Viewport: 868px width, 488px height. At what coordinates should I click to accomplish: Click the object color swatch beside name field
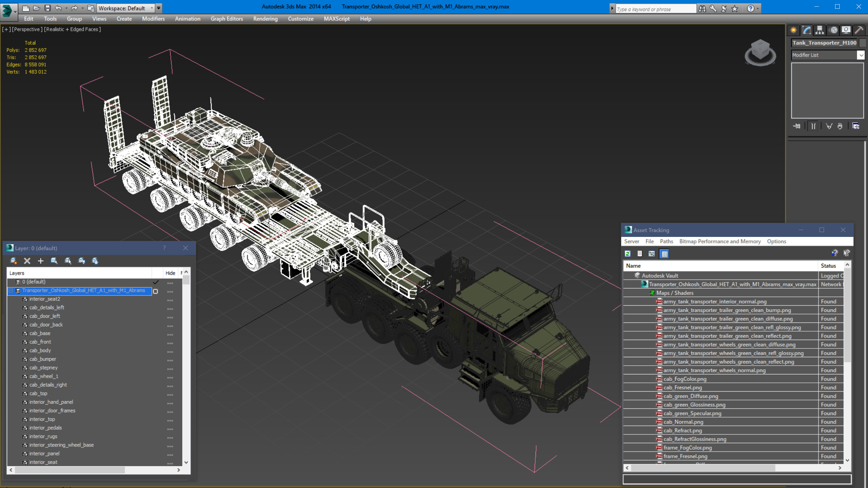(x=863, y=43)
